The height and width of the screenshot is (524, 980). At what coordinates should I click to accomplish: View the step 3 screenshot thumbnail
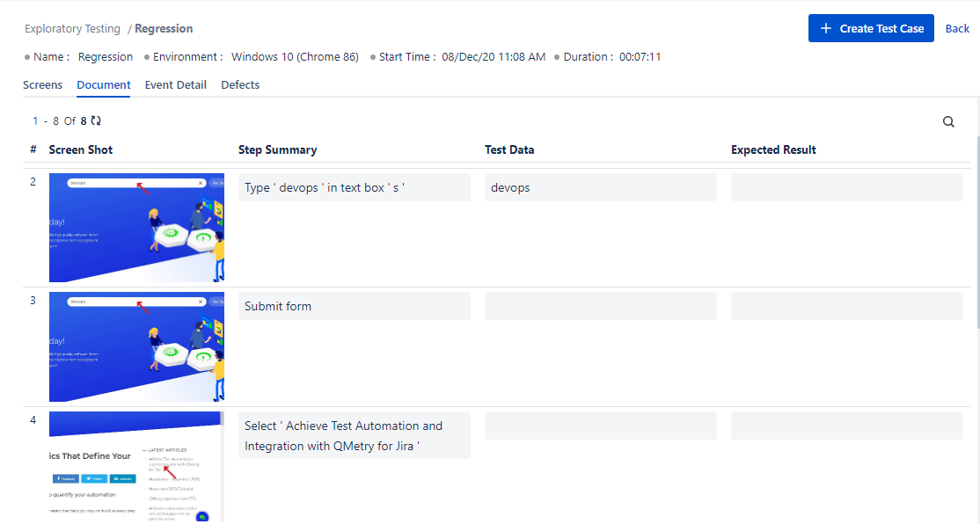click(136, 346)
